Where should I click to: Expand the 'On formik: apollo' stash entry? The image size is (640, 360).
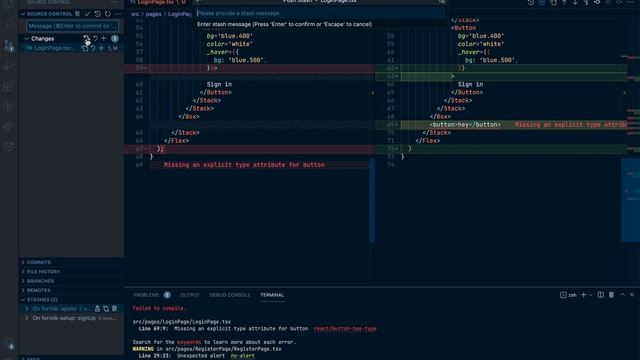[27, 309]
